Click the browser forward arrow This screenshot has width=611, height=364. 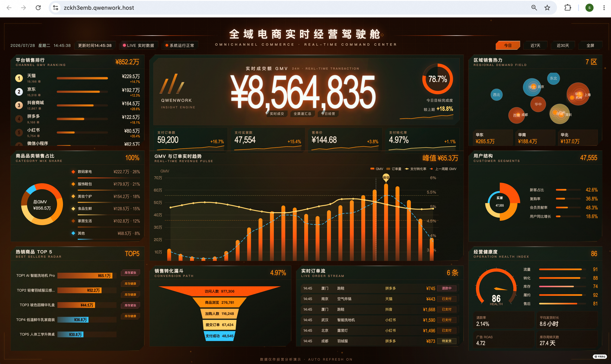24,8
